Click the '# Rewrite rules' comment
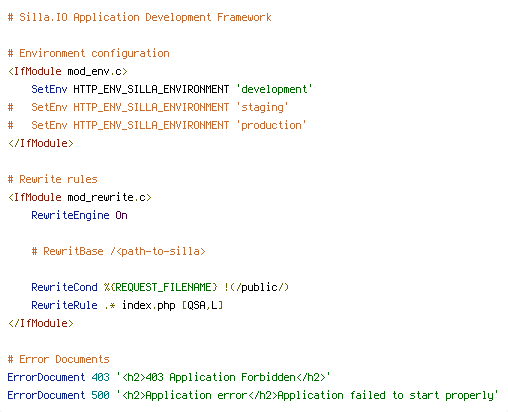The height and width of the screenshot is (412, 508). click(x=53, y=179)
